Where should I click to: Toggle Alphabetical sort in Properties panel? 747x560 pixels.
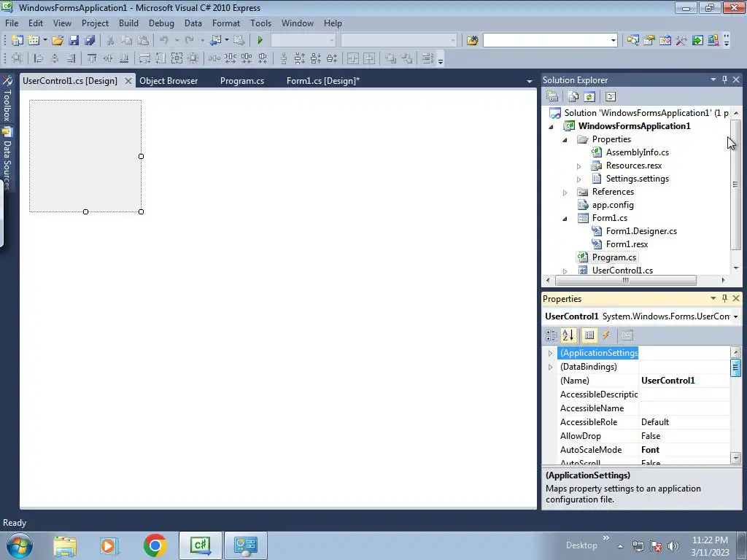tap(568, 335)
